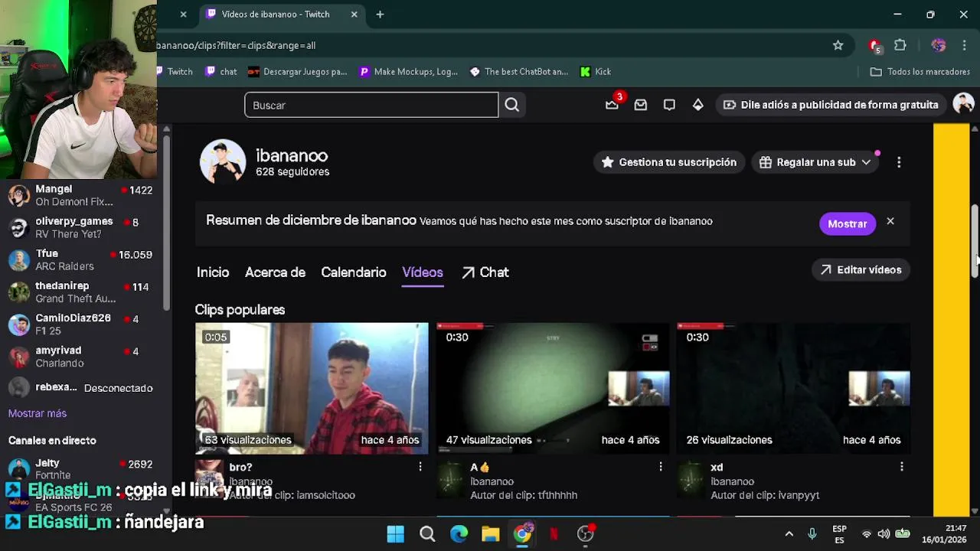Open the Todos los marcadores folder
This screenshot has width=980, height=551.
(920, 71)
